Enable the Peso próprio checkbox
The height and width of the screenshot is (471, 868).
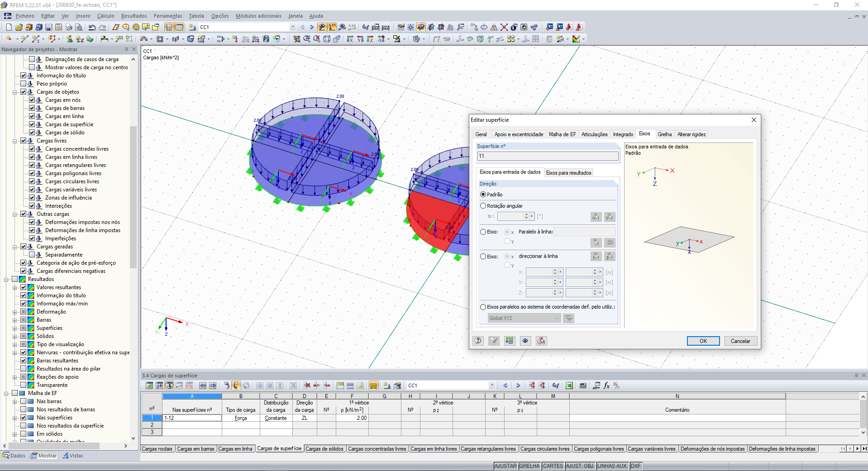24,84
